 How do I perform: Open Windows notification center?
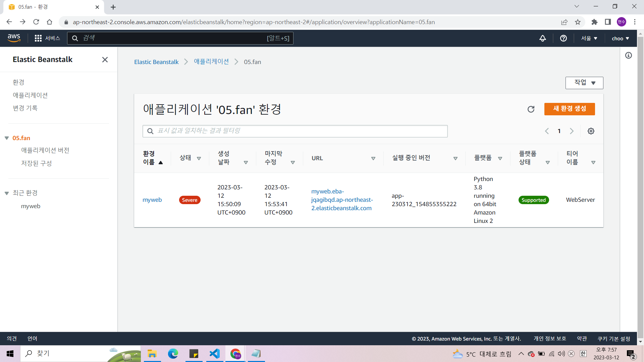tap(631, 354)
